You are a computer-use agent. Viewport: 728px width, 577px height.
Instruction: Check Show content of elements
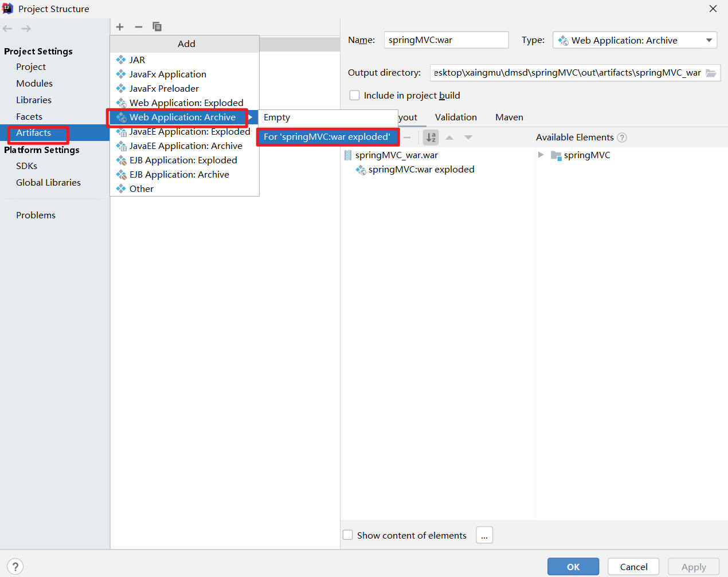click(347, 535)
